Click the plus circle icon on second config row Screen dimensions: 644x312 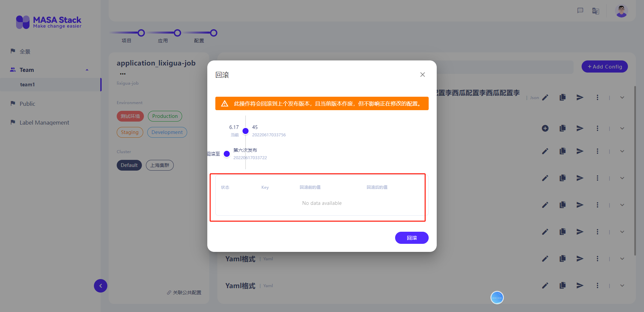pyautogui.click(x=545, y=128)
